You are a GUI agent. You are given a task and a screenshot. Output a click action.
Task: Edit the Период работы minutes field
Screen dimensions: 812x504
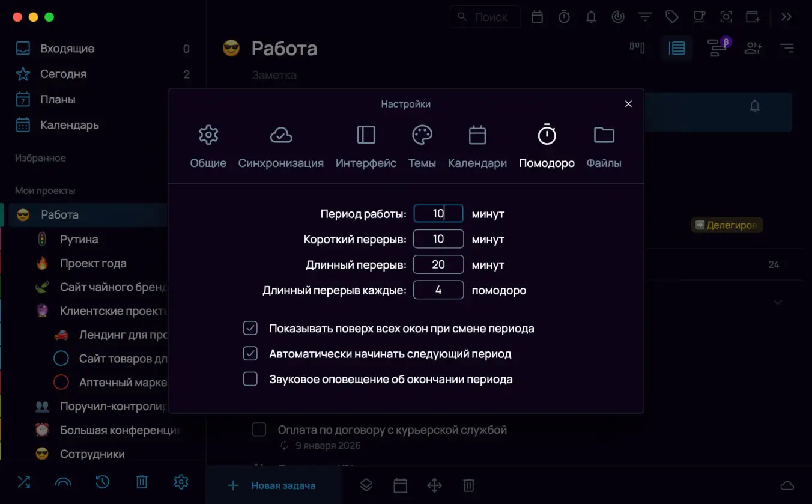pyautogui.click(x=438, y=213)
